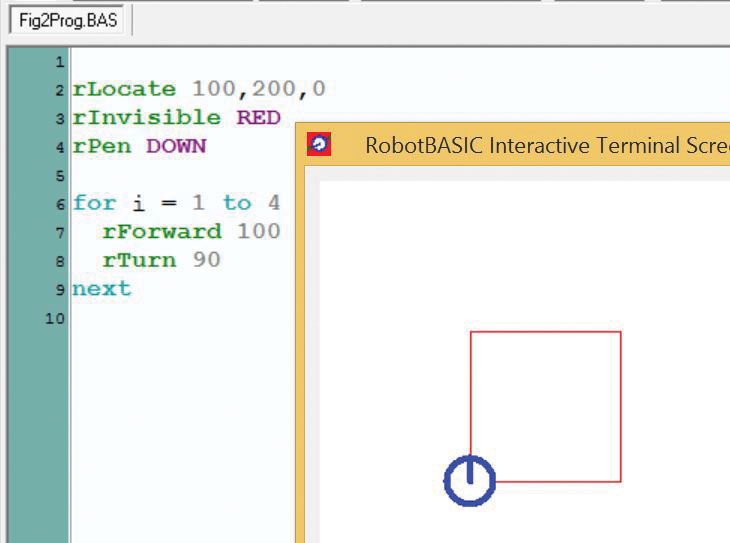Click the value 90 after rTurn
The height and width of the screenshot is (543, 730).
click(x=206, y=260)
